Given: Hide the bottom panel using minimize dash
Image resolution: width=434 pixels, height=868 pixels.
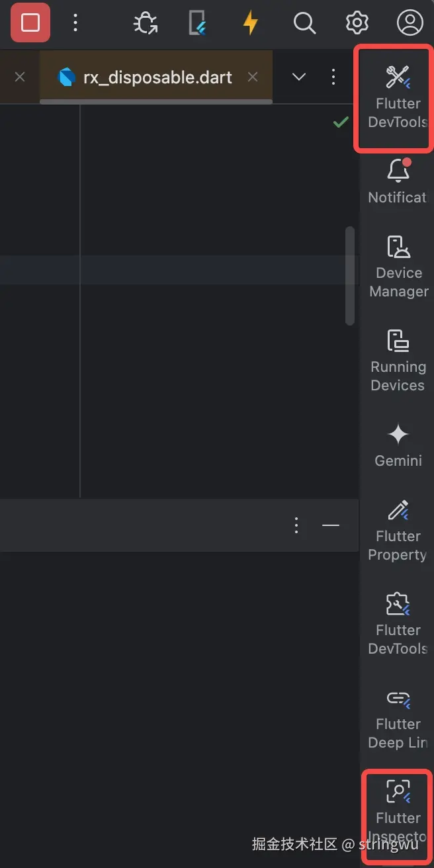Looking at the screenshot, I should point(330,525).
